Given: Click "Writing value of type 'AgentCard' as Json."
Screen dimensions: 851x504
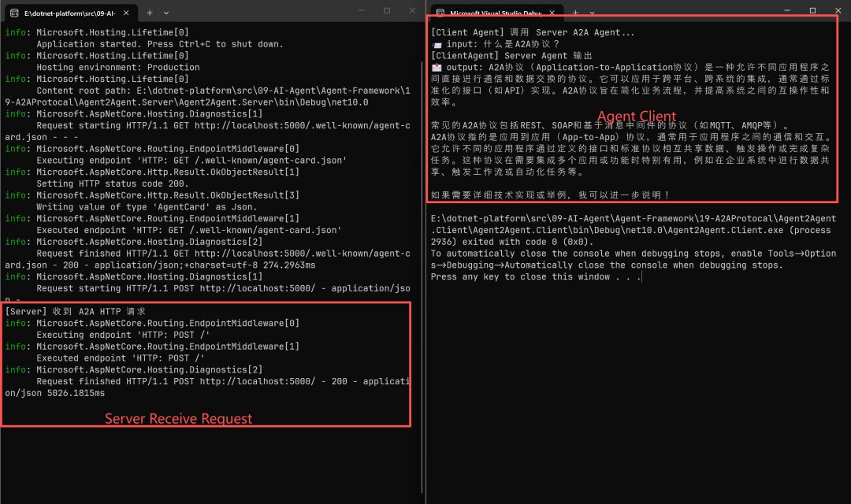Looking at the screenshot, I should click(x=147, y=206).
